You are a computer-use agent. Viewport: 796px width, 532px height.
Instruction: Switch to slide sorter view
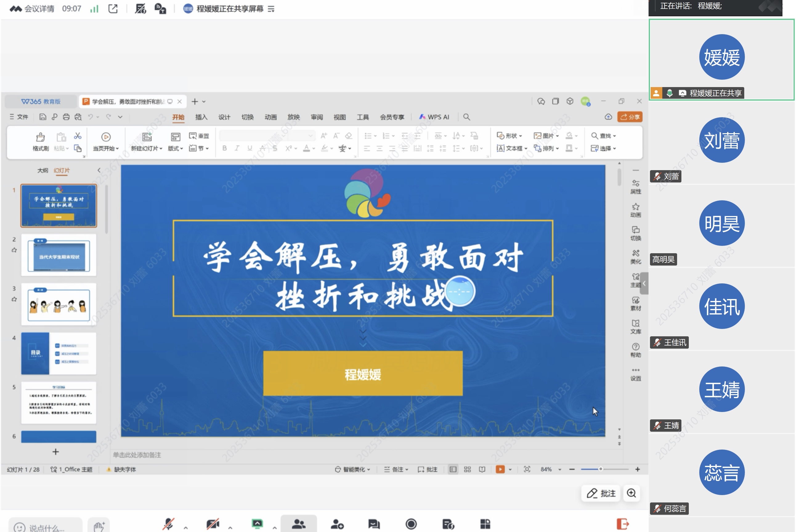467,469
